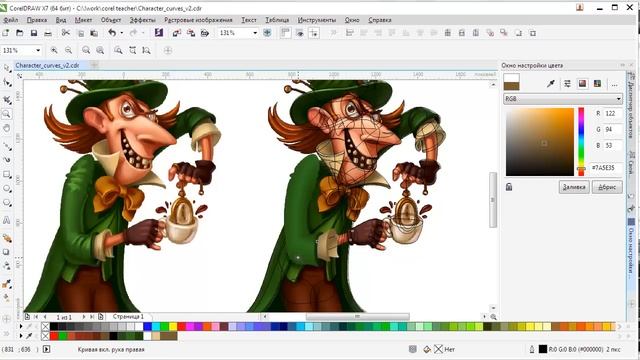The image size is (640, 360).
Task: Open the Правка menu
Action: tap(37, 20)
